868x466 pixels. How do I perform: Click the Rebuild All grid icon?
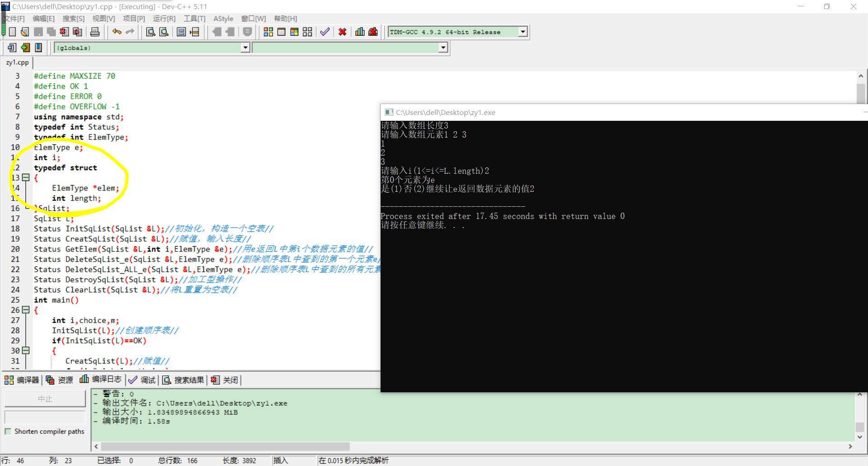point(307,32)
